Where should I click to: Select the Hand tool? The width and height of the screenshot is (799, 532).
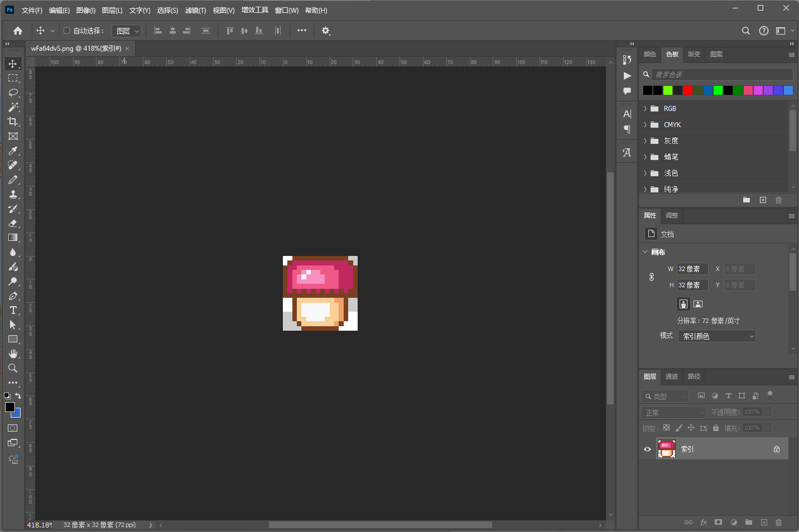(13, 354)
